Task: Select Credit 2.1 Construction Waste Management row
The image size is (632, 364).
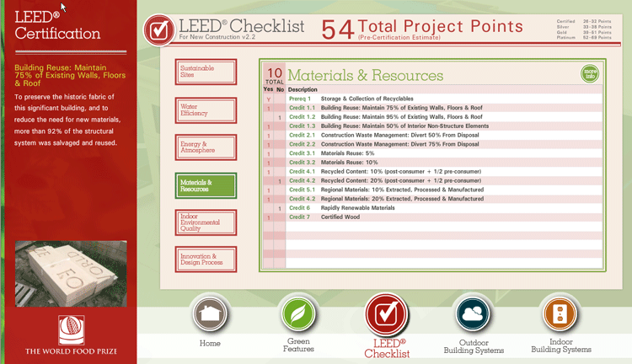Action: pyautogui.click(x=432, y=135)
